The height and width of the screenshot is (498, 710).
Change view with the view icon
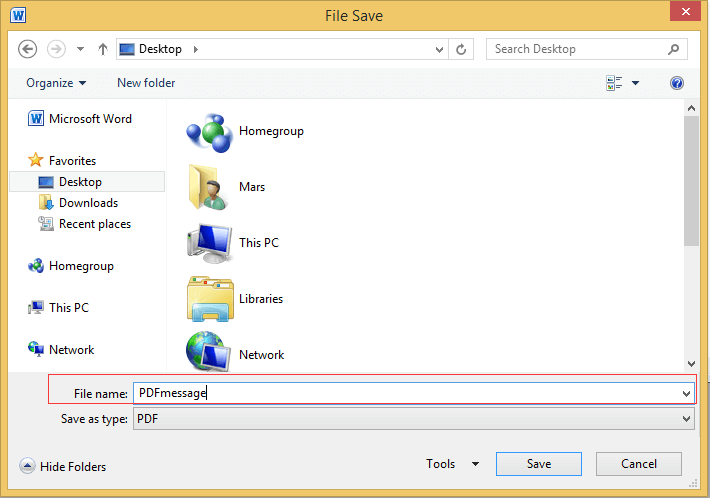pyautogui.click(x=614, y=83)
